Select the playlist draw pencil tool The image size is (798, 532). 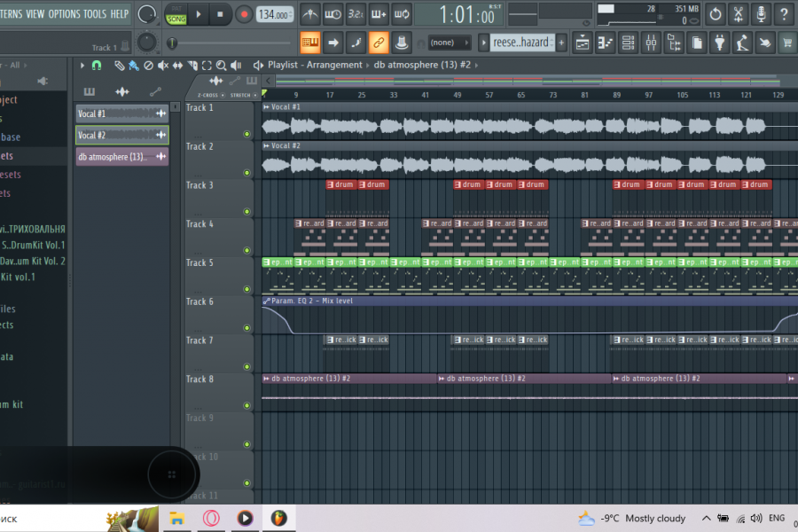(119, 65)
